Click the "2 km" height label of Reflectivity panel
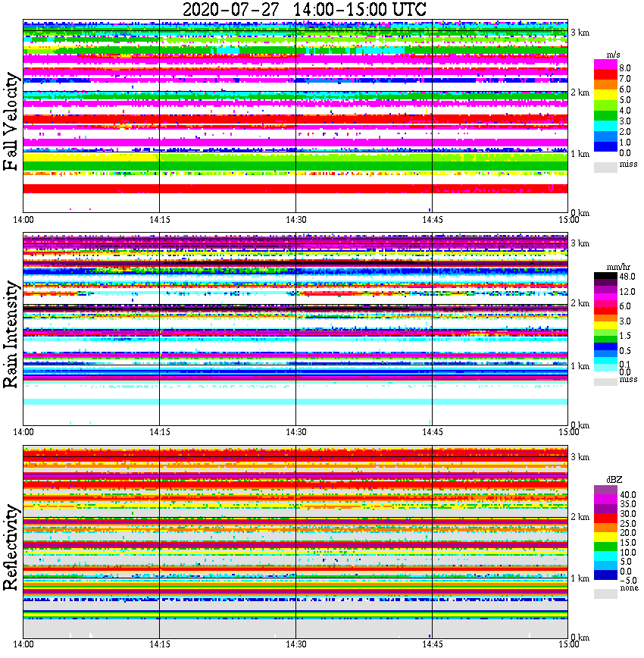Image resolution: width=644 pixels, height=658 pixels. point(580,517)
